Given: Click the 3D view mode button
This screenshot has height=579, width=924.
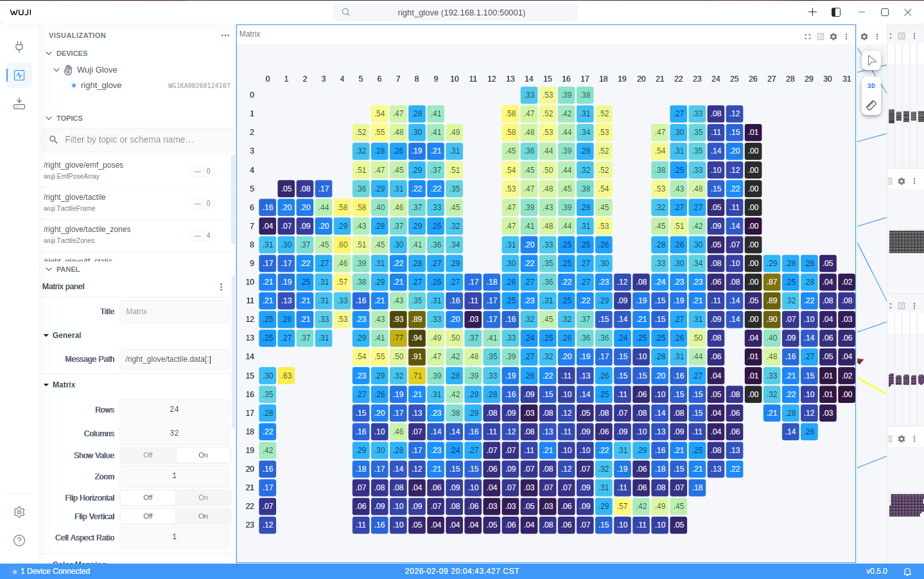Looking at the screenshot, I should (x=871, y=86).
